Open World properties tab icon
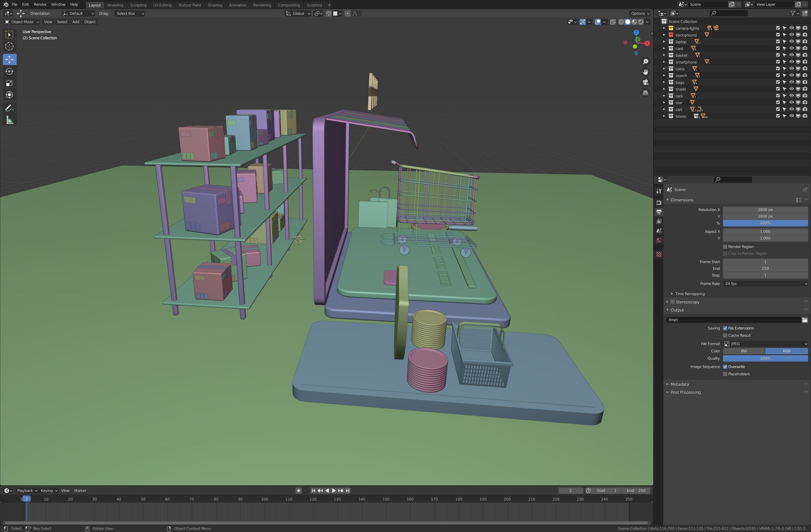The width and height of the screenshot is (811, 532). tap(659, 240)
